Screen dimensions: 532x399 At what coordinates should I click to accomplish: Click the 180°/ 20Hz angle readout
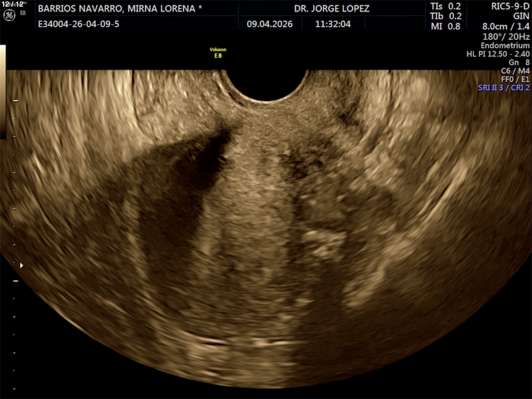tap(506, 37)
